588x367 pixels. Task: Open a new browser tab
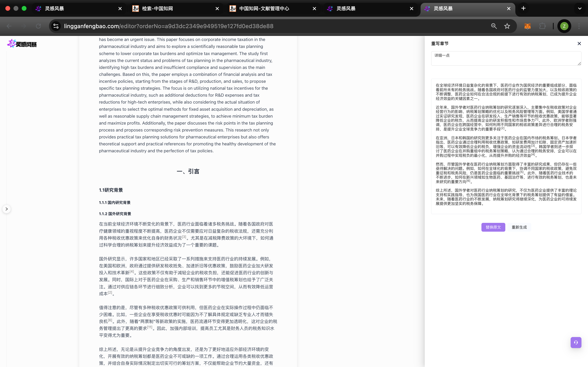tap(523, 9)
